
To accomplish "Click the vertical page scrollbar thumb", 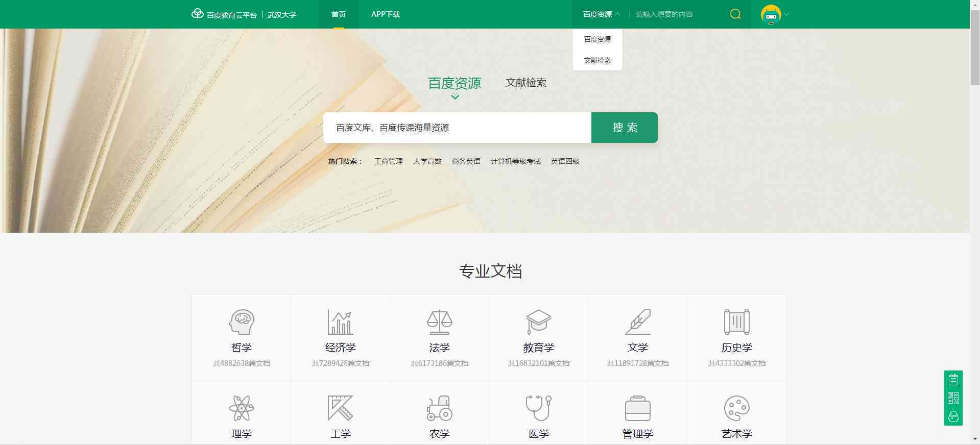I will pyautogui.click(x=975, y=47).
